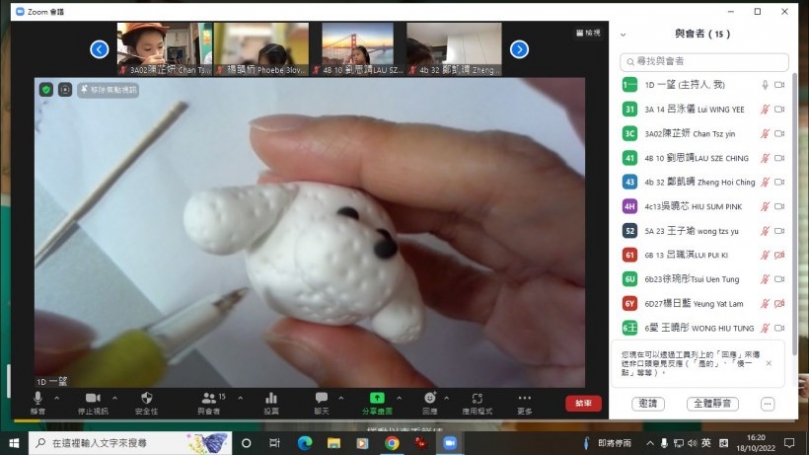Open the View layout button
Viewport: 809px width, 455px height.
(588, 32)
